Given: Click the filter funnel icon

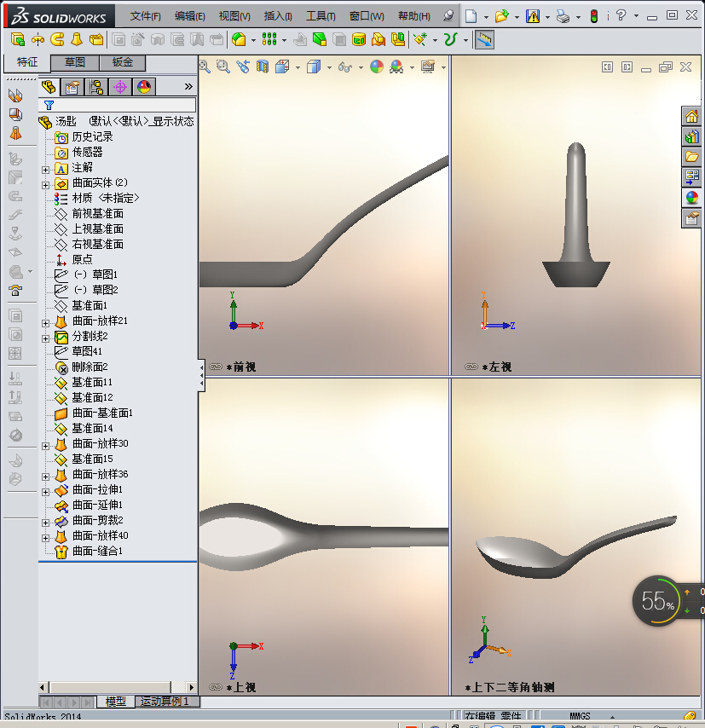Looking at the screenshot, I should tap(49, 106).
